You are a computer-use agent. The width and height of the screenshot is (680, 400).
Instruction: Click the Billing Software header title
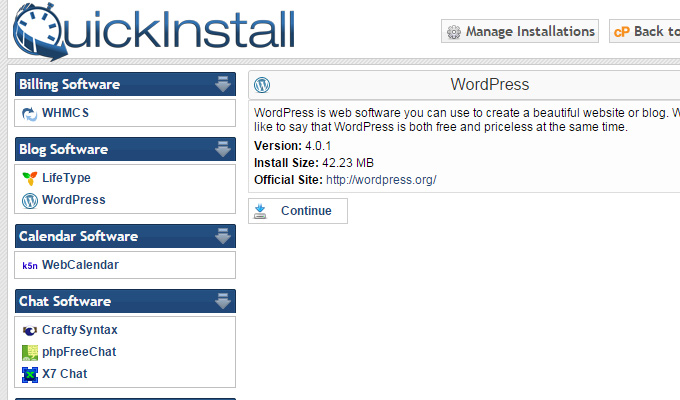69,84
